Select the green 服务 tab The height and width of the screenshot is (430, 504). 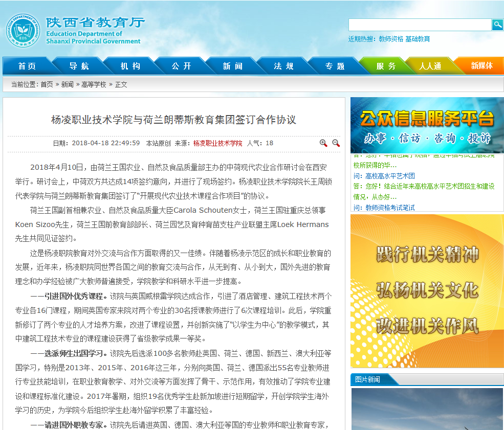(x=386, y=66)
